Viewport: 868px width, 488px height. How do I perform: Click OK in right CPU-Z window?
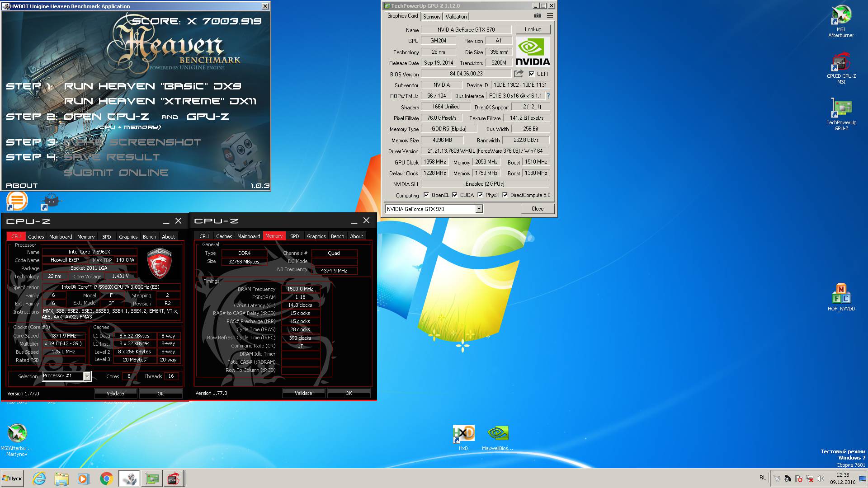[349, 393]
